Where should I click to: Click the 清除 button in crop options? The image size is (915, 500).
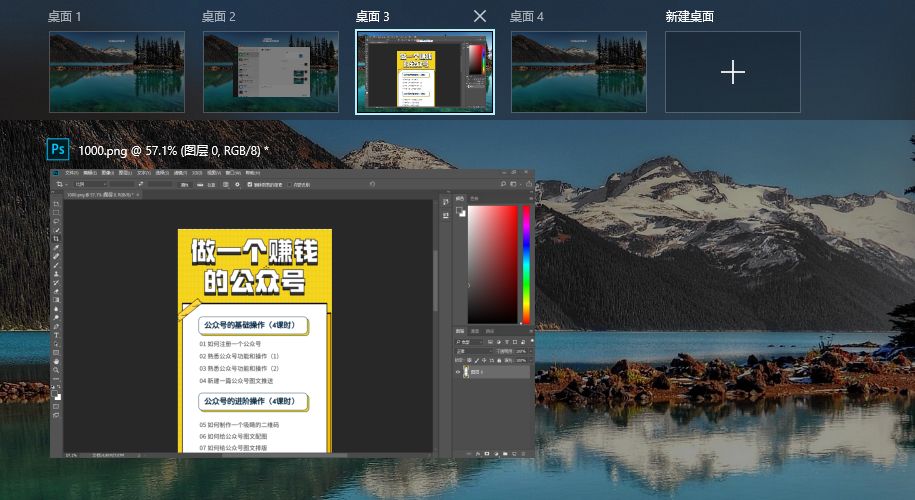click(184, 184)
